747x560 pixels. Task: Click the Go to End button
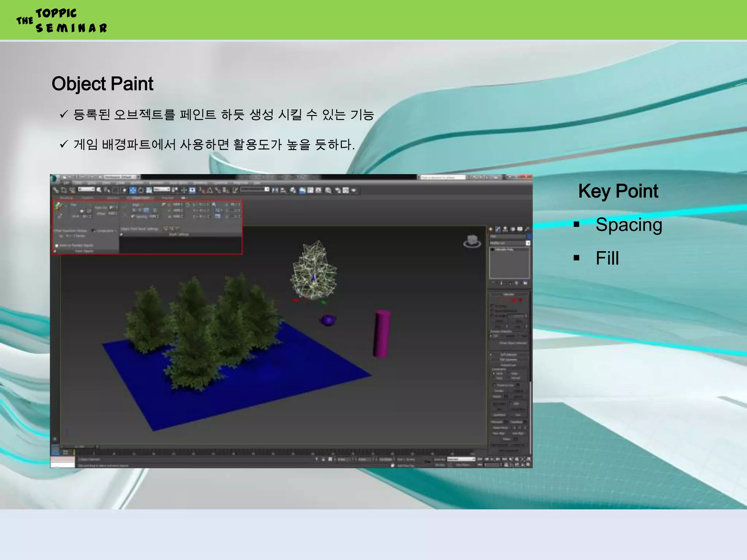pos(504,459)
